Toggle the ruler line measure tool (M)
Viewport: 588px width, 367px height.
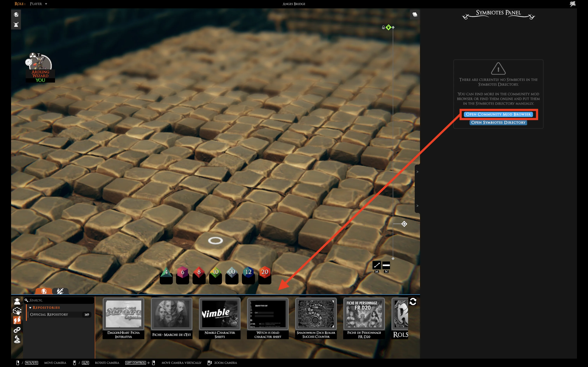pos(377,265)
